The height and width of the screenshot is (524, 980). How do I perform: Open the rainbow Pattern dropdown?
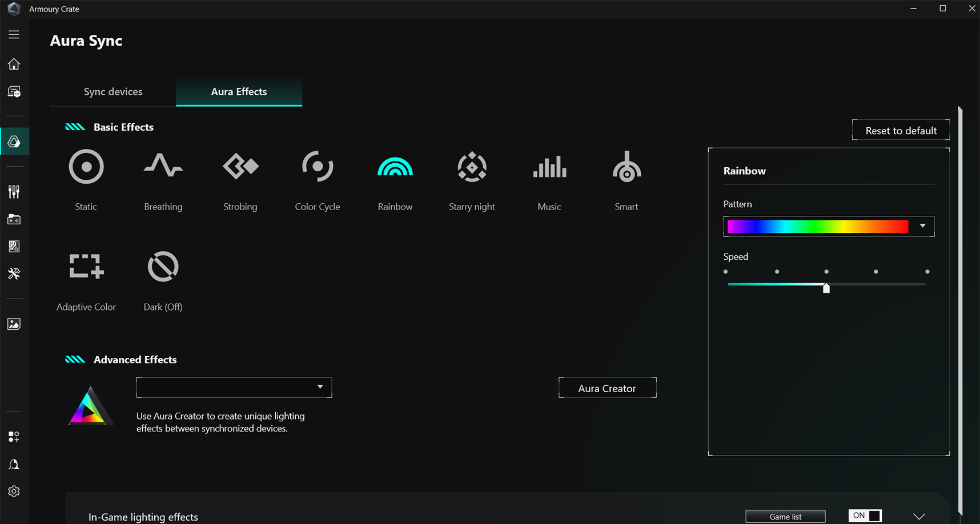click(922, 226)
